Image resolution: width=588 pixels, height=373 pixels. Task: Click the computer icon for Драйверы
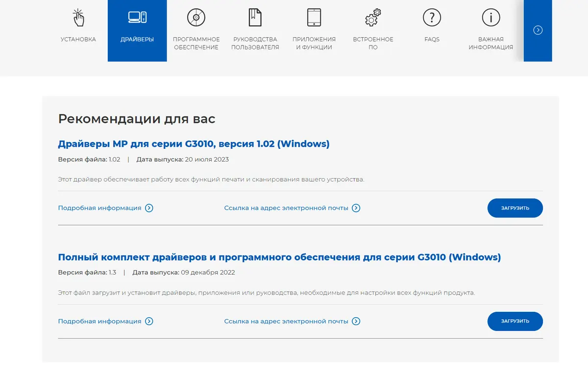[137, 18]
